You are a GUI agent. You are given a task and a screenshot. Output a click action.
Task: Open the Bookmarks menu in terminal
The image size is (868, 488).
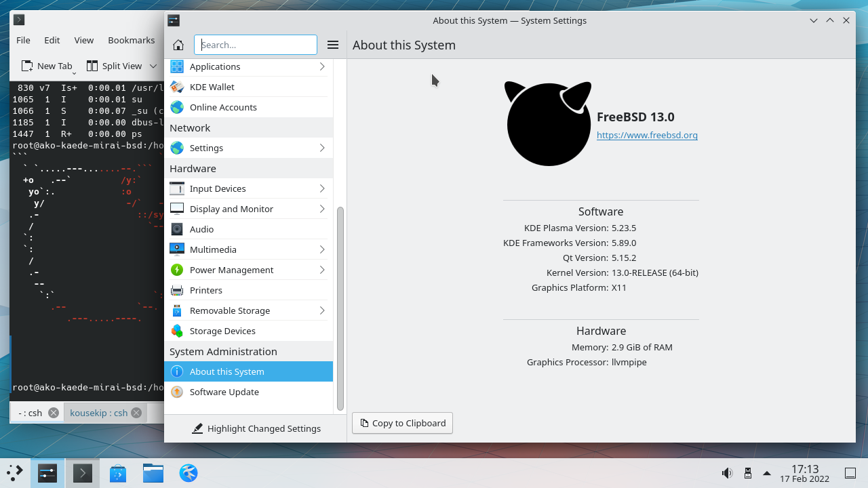pyautogui.click(x=131, y=40)
